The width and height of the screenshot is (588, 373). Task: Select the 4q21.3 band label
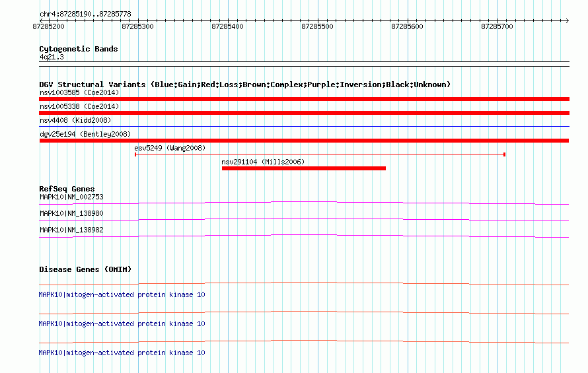tap(52, 57)
